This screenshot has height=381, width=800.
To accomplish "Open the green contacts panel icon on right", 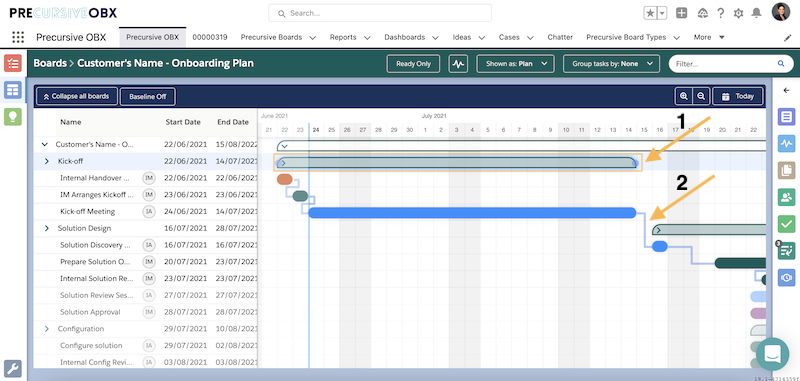I will (x=786, y=197).
